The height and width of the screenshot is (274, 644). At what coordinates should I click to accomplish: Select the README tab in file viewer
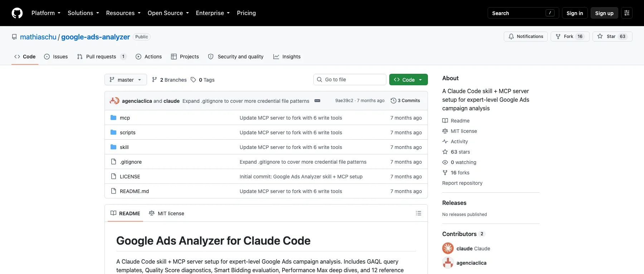pos(125,213)
